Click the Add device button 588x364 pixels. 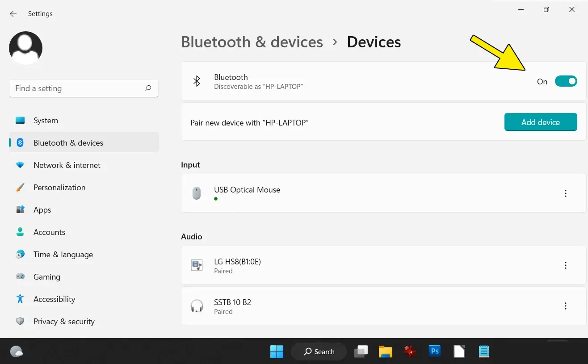click(541, 122)
